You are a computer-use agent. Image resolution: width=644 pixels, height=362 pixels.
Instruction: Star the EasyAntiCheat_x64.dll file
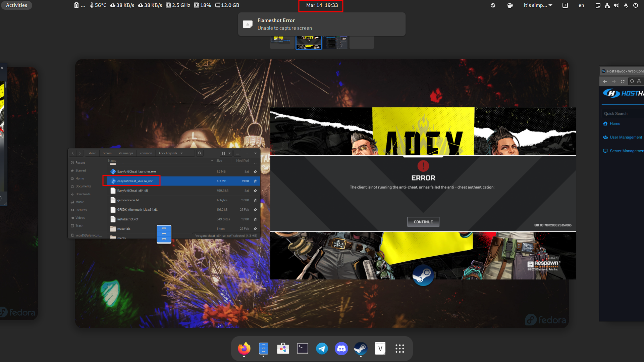[x=255, y=191]
